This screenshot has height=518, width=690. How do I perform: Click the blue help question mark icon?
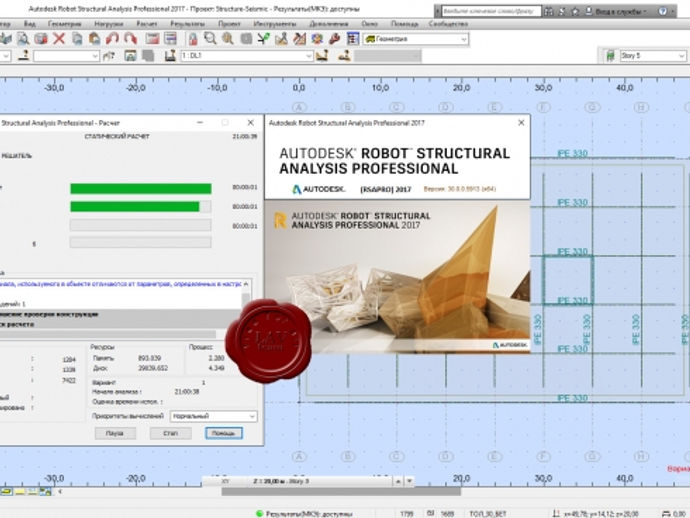662,11
